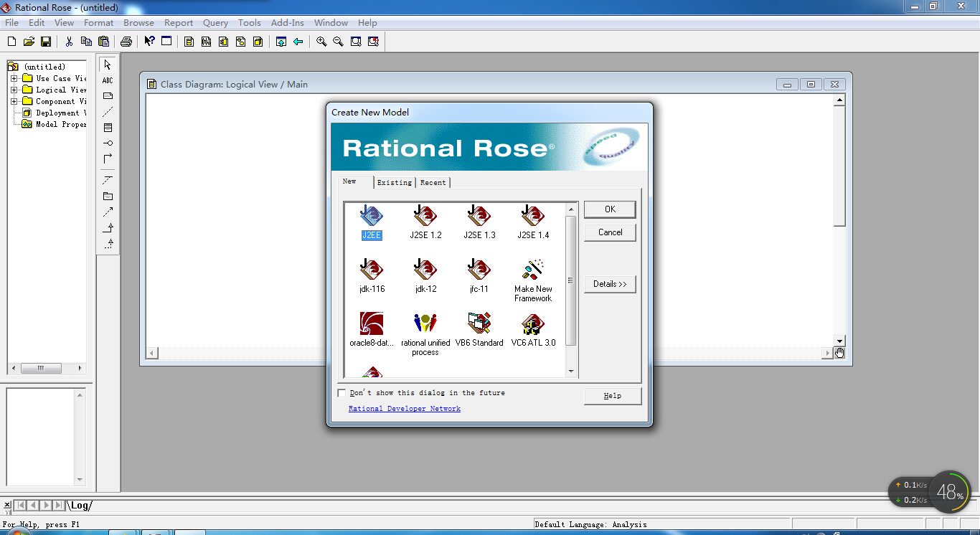
Task: Select the Generalization tool in toolbox
Action: coord(108,227)
